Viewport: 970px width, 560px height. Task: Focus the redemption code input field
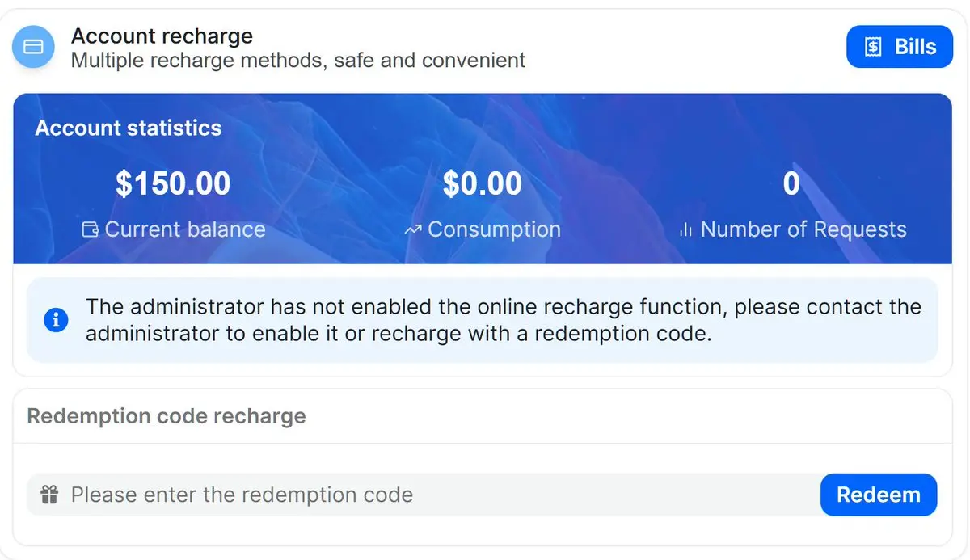point(436,495)
